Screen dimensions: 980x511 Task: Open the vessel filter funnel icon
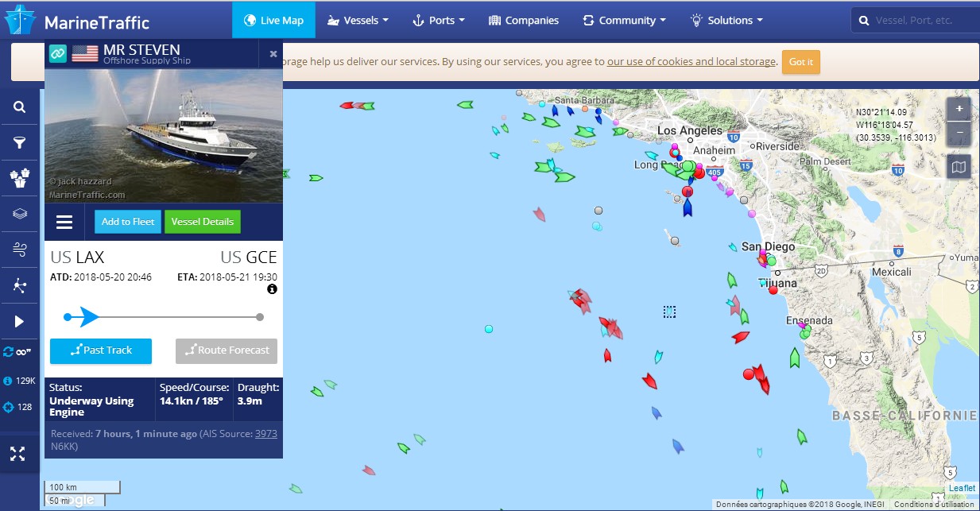click(20, 143)
